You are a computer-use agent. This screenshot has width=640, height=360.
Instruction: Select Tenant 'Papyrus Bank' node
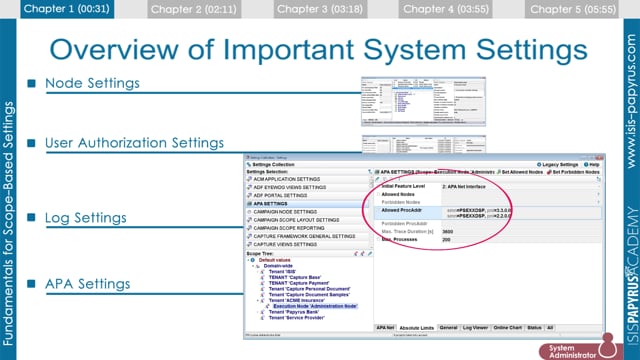pos(293,311)
